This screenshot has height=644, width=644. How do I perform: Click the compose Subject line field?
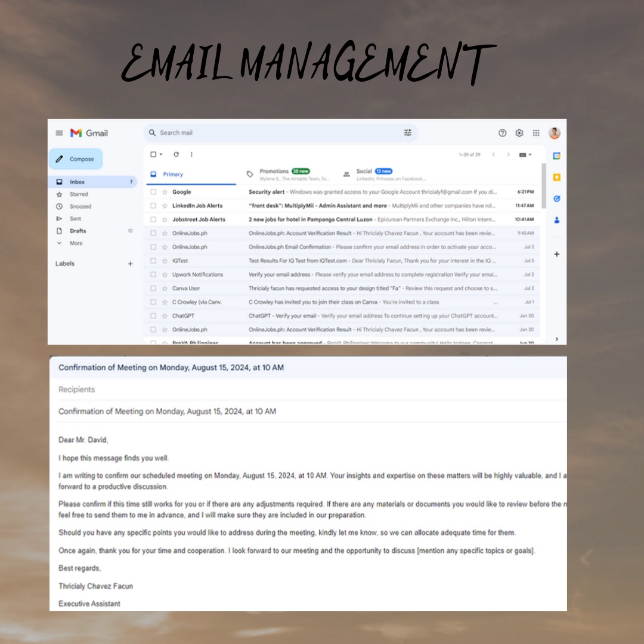[312, 411]
